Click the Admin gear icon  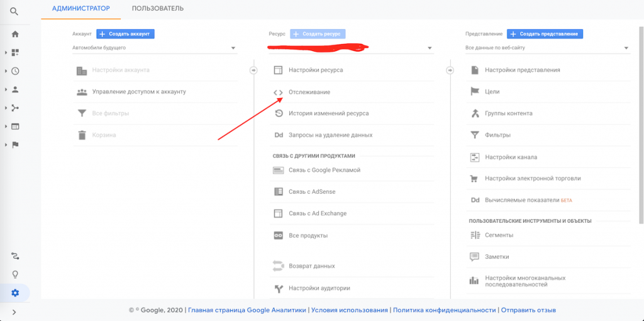click(x=15, y=293)
